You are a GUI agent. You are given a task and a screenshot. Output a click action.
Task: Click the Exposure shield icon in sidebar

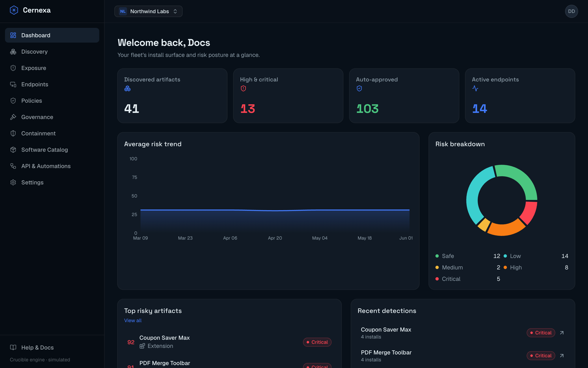pyautogui.click(x=13, y=68)
